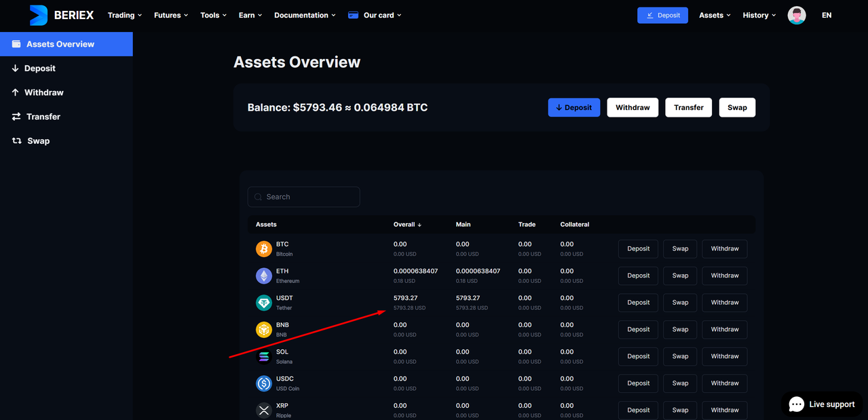Open Transfer in the sidebar
This screenshot has height=420, width=868.
click(x=43, y=117)
